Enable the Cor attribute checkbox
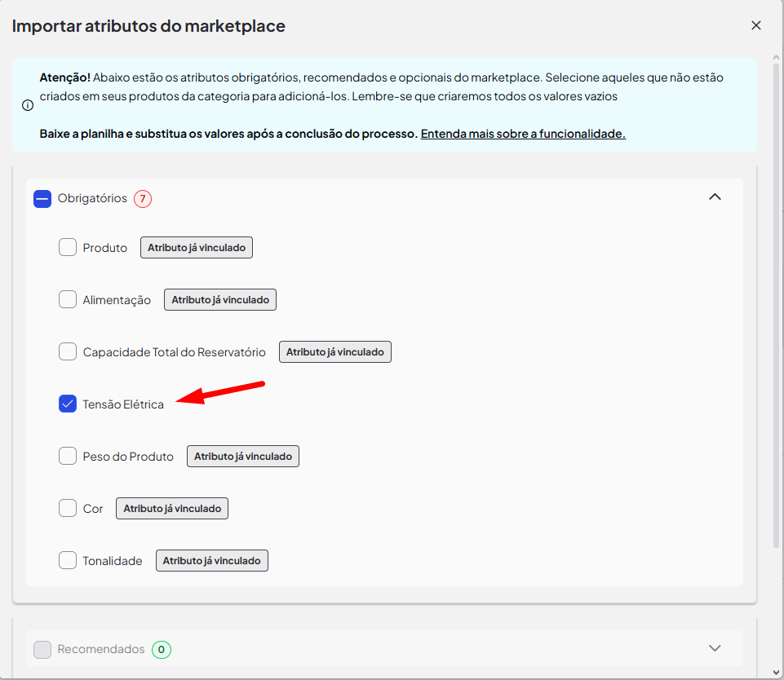 point(68,508)
